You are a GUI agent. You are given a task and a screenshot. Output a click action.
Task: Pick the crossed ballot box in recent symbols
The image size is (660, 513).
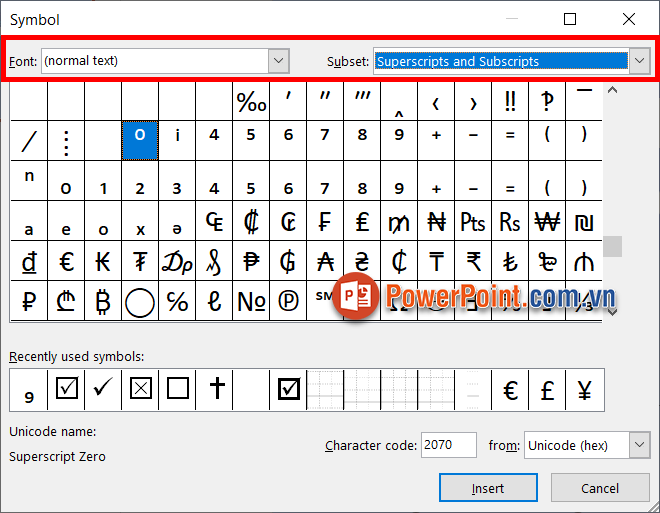pyautogui.click(x=140, y=390)
